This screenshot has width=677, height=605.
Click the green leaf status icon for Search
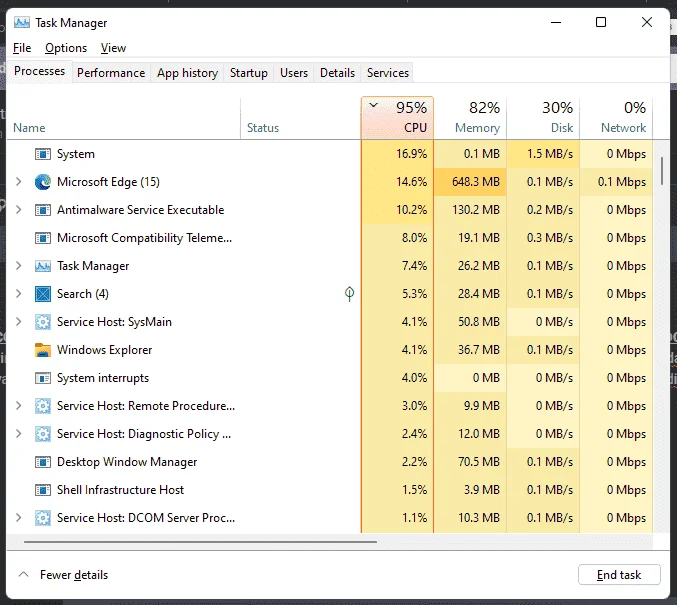click(x=349, y=294)
